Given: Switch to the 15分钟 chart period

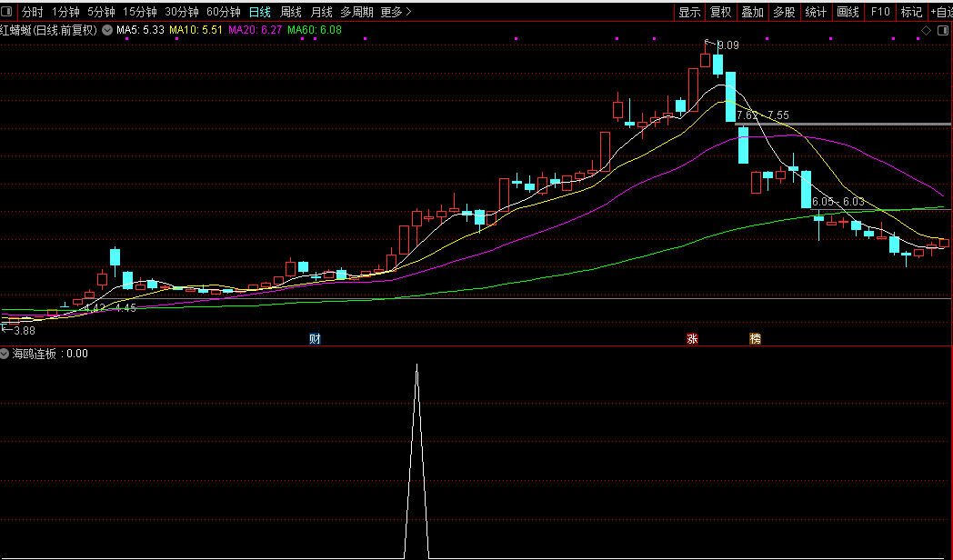Looking at the screenshot, I should [140, 12].
